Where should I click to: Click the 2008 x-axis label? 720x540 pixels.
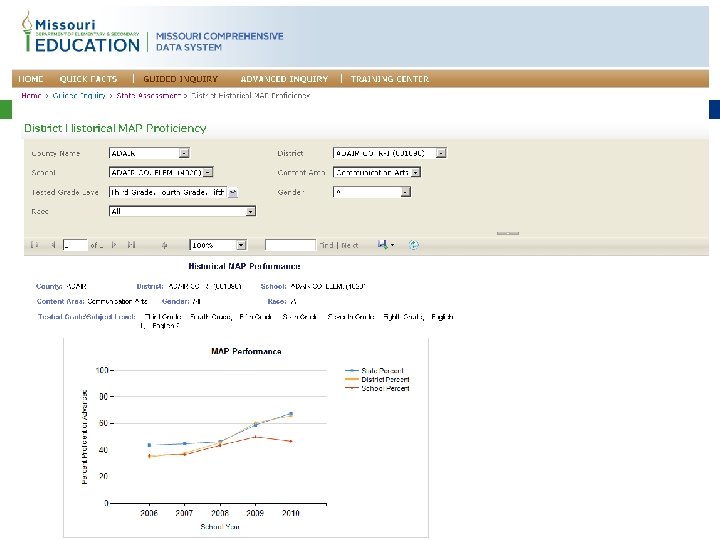[219, 513]
